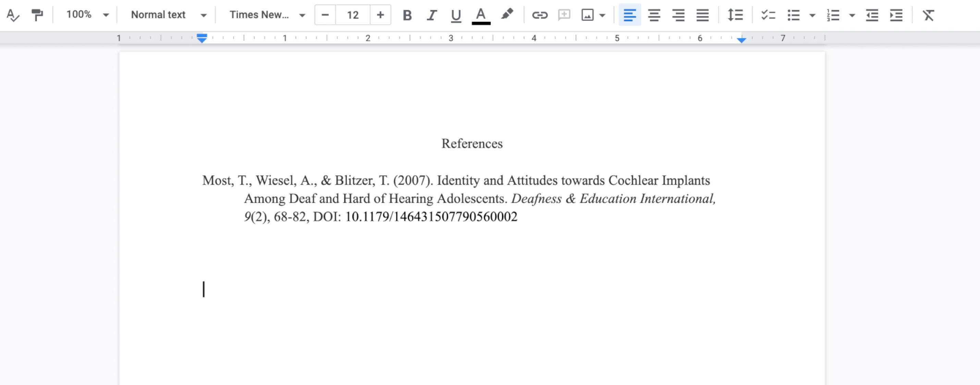980x385 pixels.
Task: Select right align
Action: click(x=678, y=15)
